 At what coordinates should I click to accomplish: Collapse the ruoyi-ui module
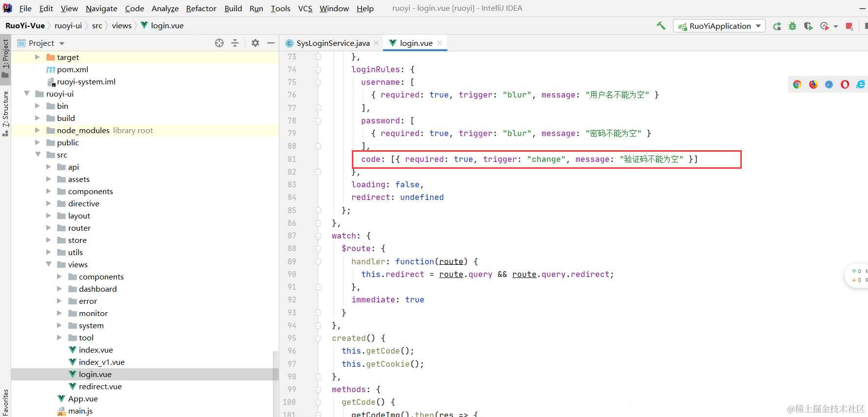click(x=26, y=94)
